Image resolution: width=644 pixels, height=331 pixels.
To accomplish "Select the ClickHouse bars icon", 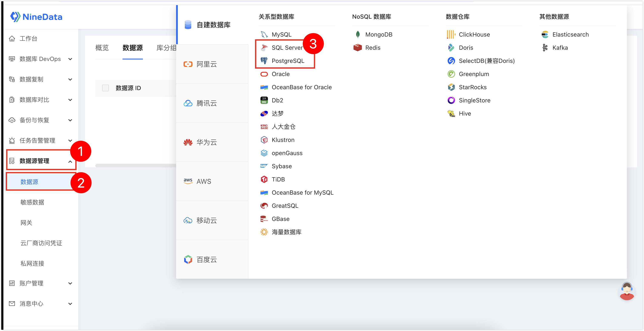I will click(x=451, y=34).
